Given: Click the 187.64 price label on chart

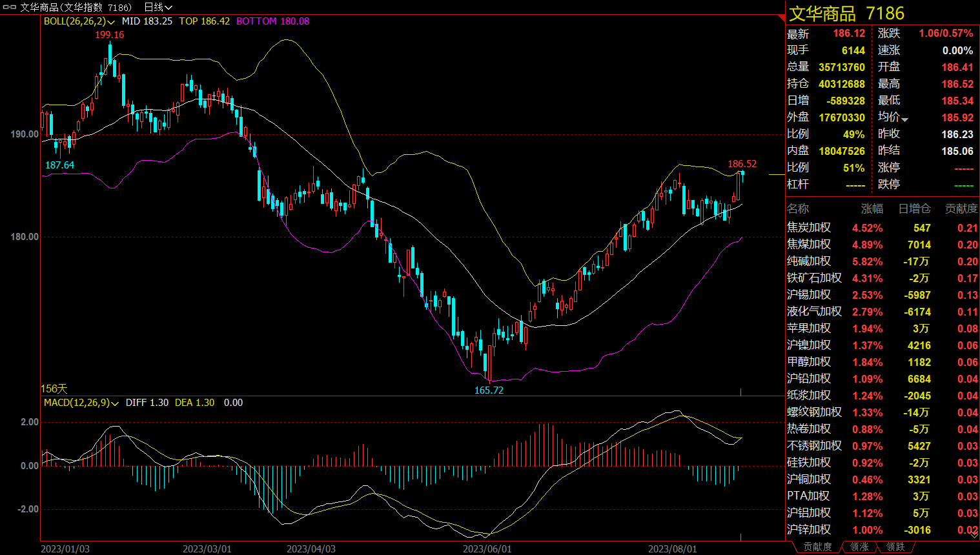Looking at the screenshot, I should [x=59, y=165].
